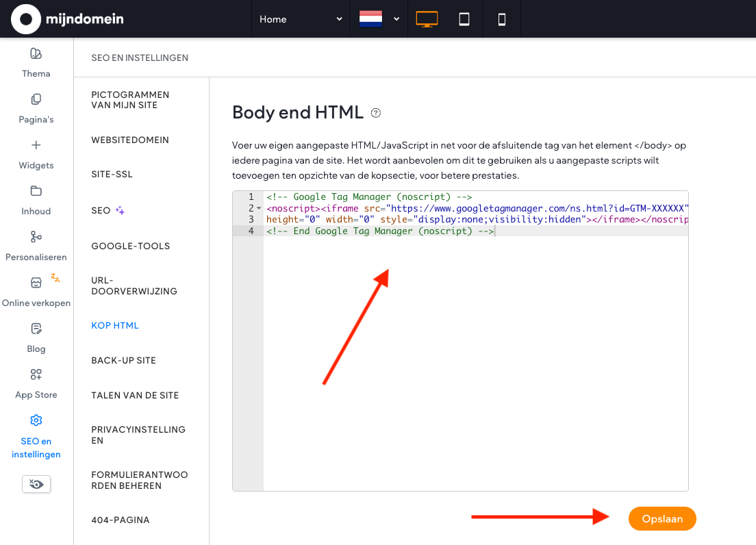
Task: Open GOOGLE-TOOLS settings section
Action: tap(130, 246)
